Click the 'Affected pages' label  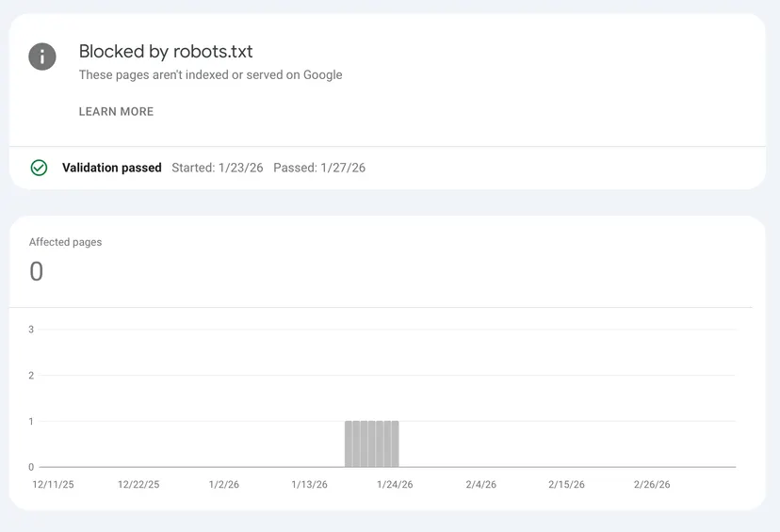coord(65,242)
